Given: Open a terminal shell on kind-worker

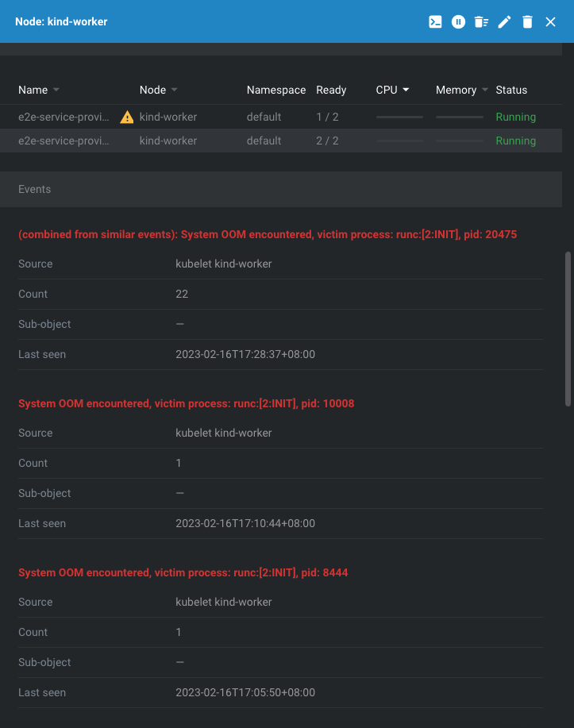Looking at the screenshot, I should pyautogui.click(x=435, y=21).
